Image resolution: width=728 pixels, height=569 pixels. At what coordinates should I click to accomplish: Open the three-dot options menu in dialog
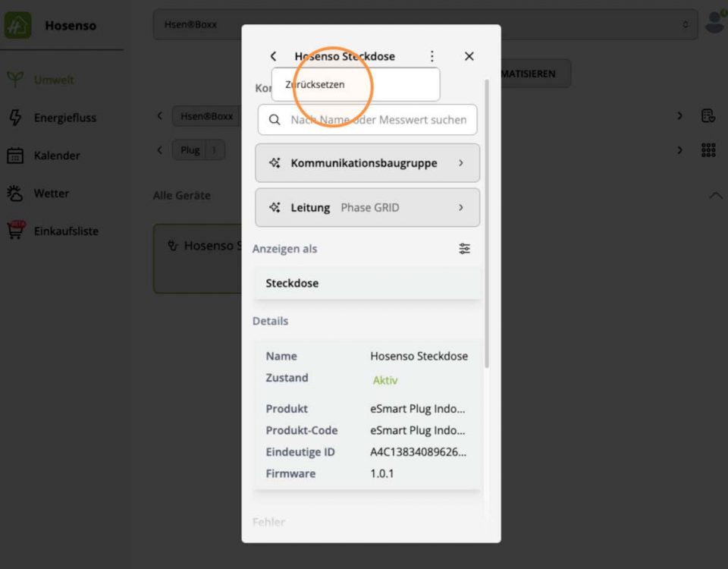coord(431,56)
